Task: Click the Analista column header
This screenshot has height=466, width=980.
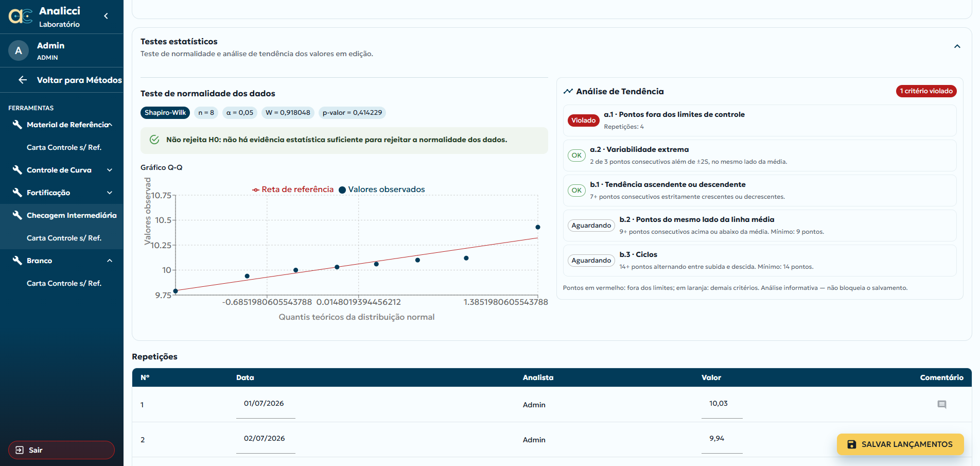Action: point(538,377)
